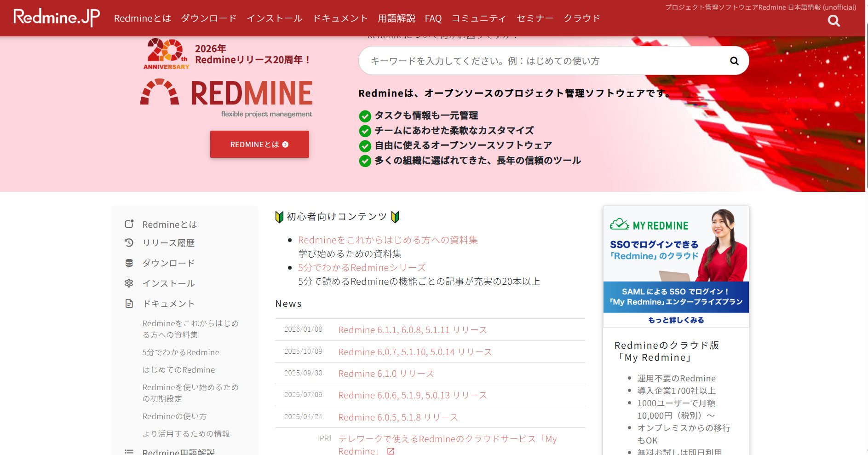
Task: Click the history icon next to リリース履歴
Action: [x=129, y=242]
